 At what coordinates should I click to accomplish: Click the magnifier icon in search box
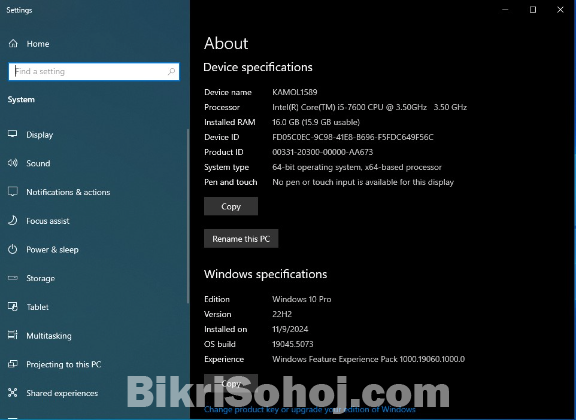click(171, 71)
